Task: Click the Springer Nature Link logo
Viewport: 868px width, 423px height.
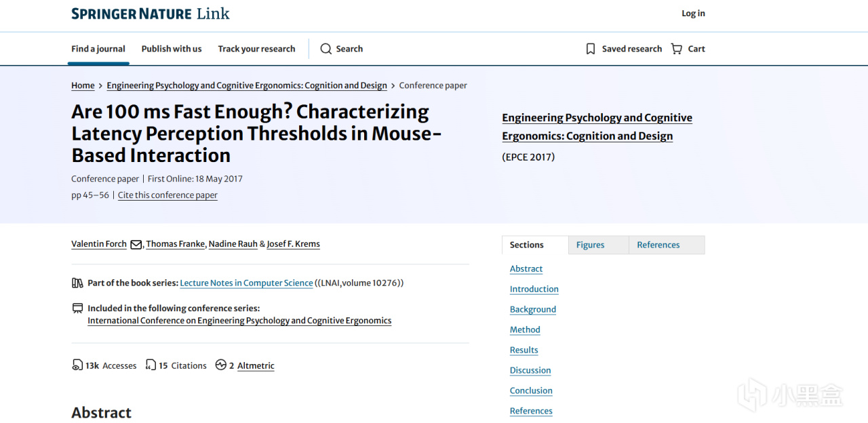Action: [151, 14]
